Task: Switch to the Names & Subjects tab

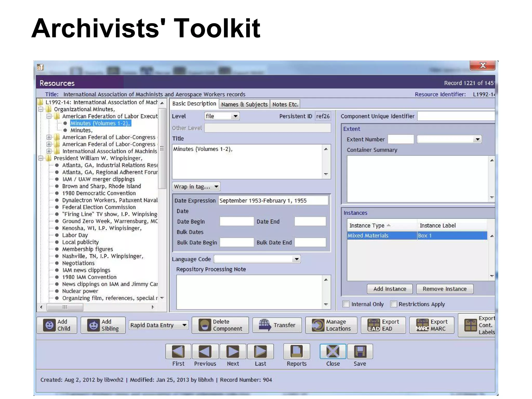Action: [244, 104]
